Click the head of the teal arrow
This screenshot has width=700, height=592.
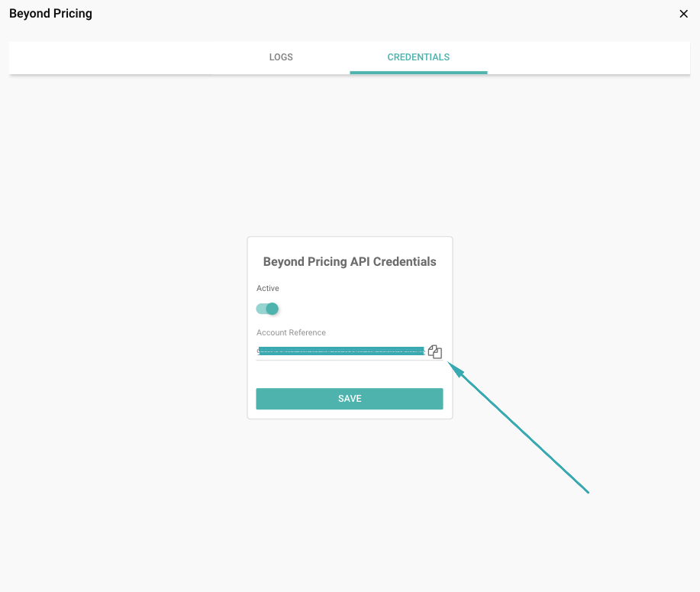453,367
